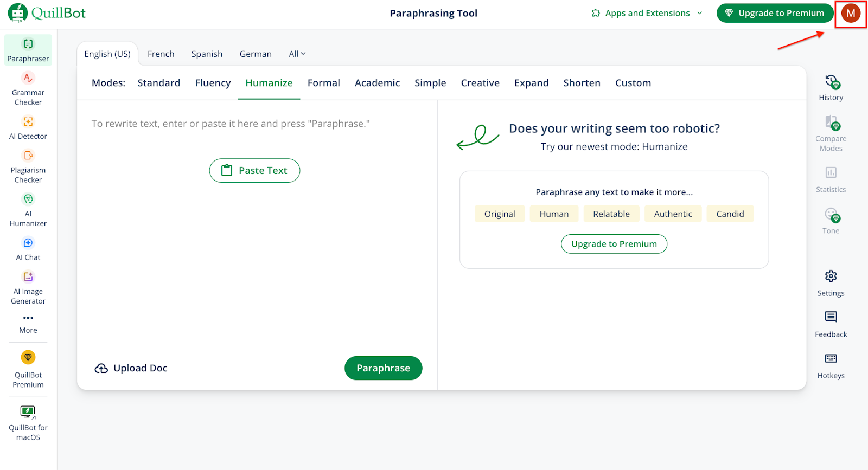
Task: Show the Hotkeys keyboard icon
Action: click(x=831, y=358)
